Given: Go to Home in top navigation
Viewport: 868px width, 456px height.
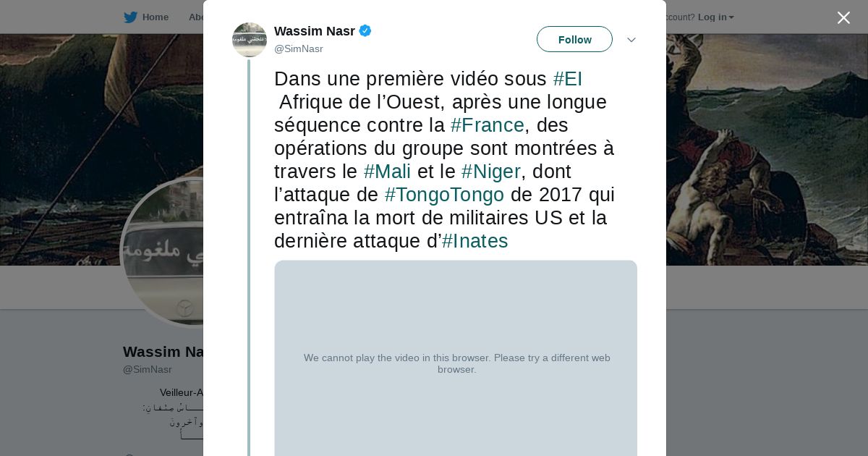Looking at the screenshot, I should (155, 17).
